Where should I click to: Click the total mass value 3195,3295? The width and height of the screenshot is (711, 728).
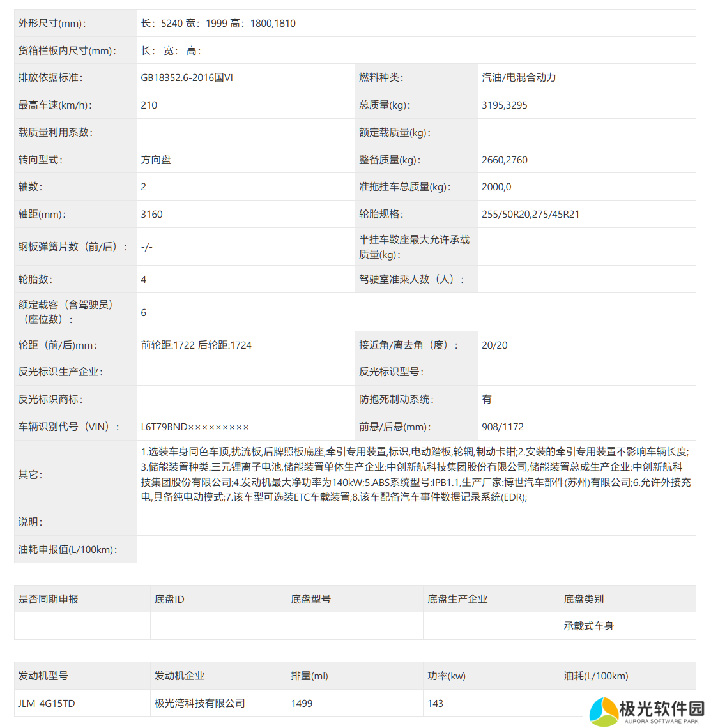coord(505,105)
